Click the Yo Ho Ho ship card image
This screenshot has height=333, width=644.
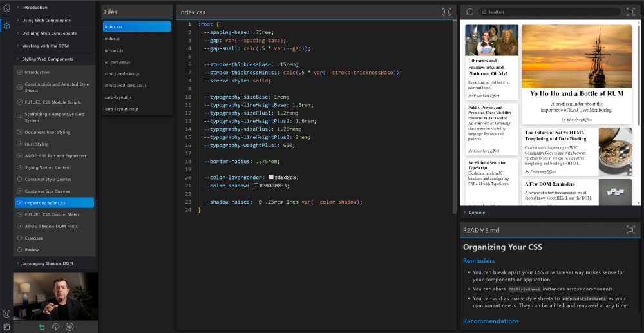pyautogui.click(x=576, y=56)
